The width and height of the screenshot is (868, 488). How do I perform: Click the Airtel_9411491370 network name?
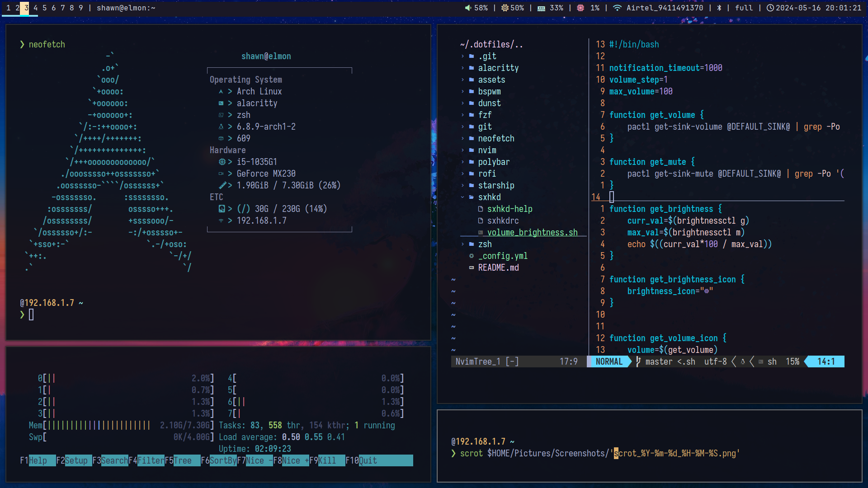(665, 8)
